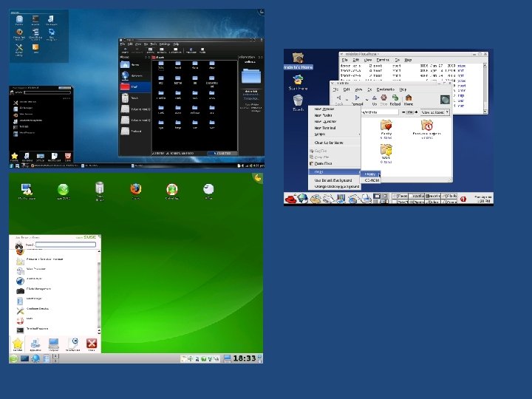The image size is (532, 399).
Task: Click the SUSE menu scrollbar up arrow
Action: pyautogui.click(x=99, y=251)
